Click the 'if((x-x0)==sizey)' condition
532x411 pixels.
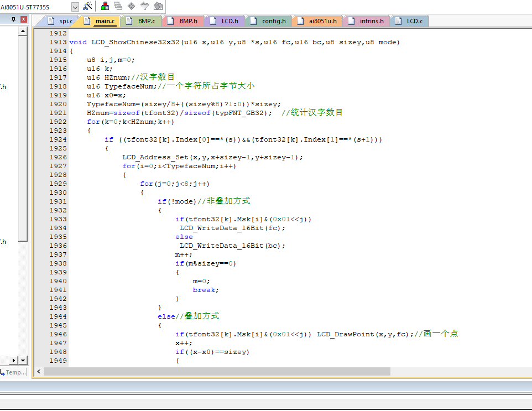pos(212,352)
